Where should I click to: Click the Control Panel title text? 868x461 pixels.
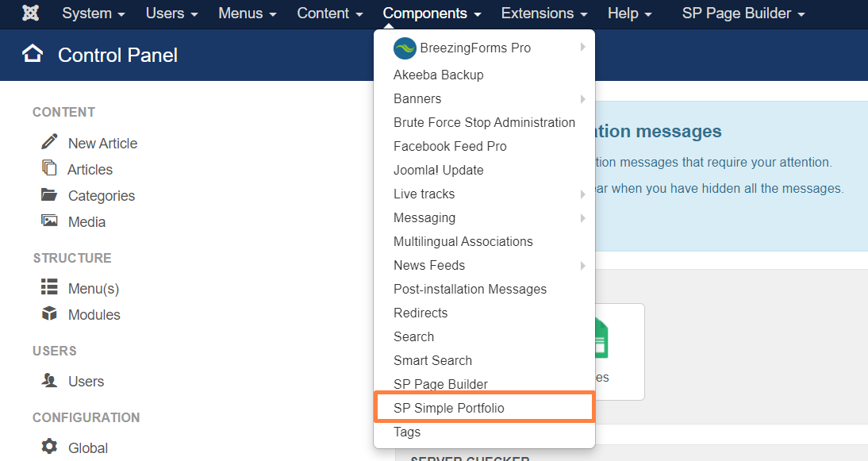[117, 55]
